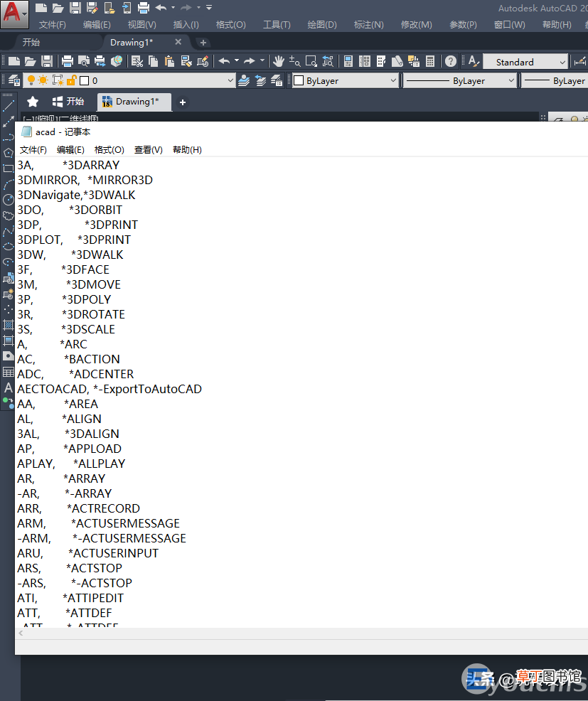Select the Pan hand tool
The width and height of the screenshot is (588, 701).
[x=279, y=61]
